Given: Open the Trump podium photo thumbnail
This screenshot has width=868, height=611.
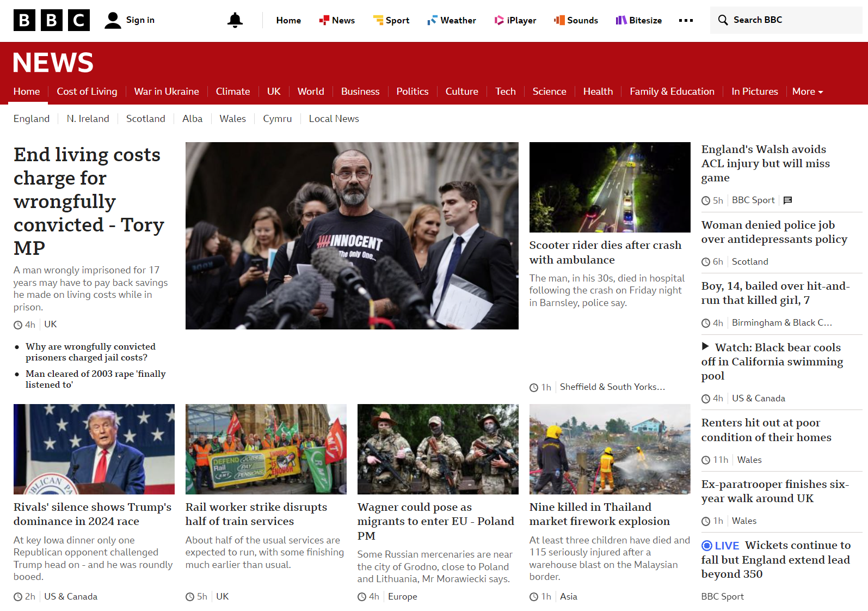Looking at the screenshot, I should (x=94, y=449).
